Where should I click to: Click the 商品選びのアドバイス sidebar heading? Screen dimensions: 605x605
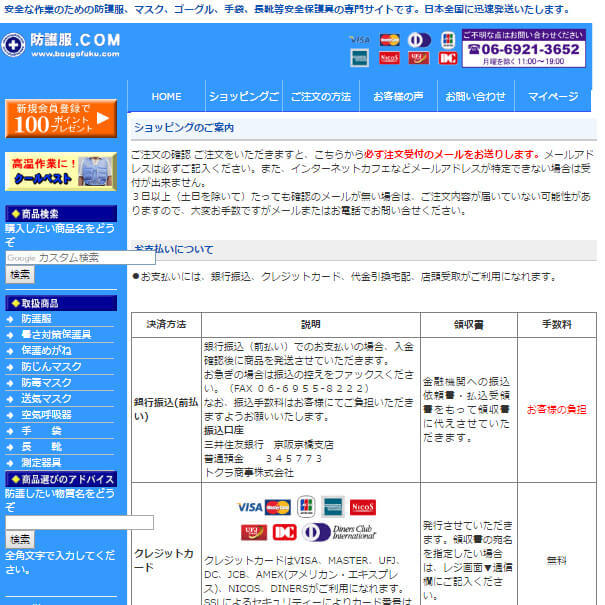click(61, 479)
